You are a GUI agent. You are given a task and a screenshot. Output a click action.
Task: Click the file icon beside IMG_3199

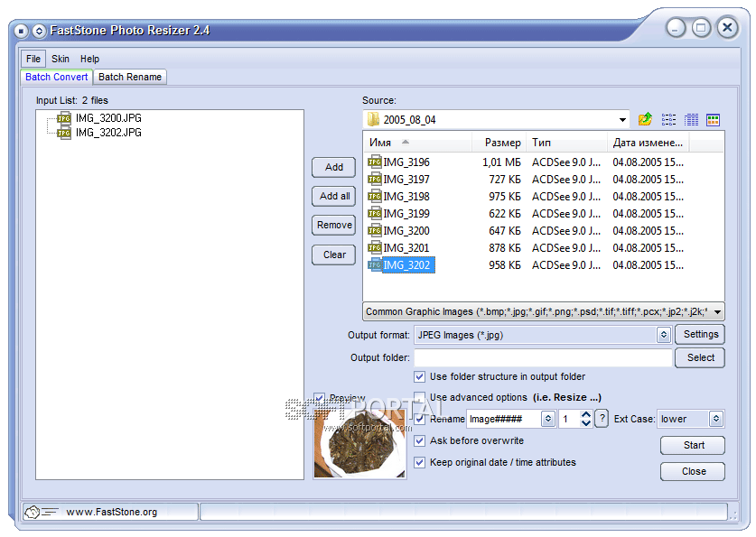[375, 213]
